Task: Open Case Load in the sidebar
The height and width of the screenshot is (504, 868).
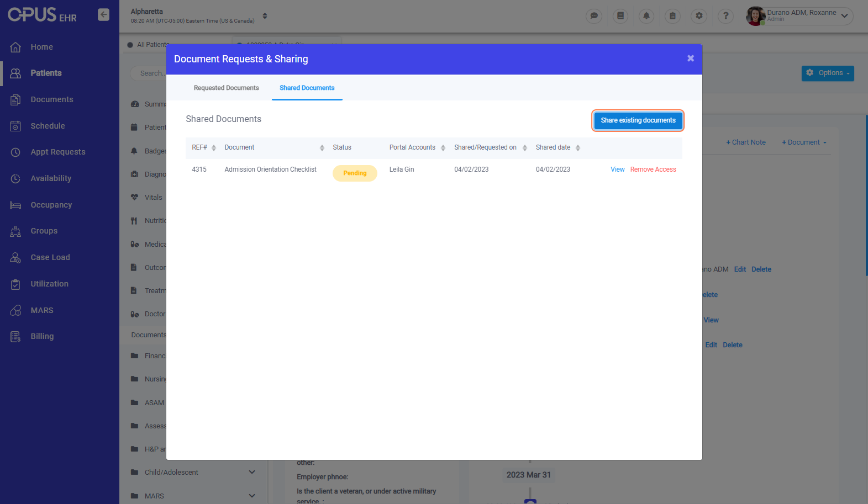Action: click(x=50, y=257)
